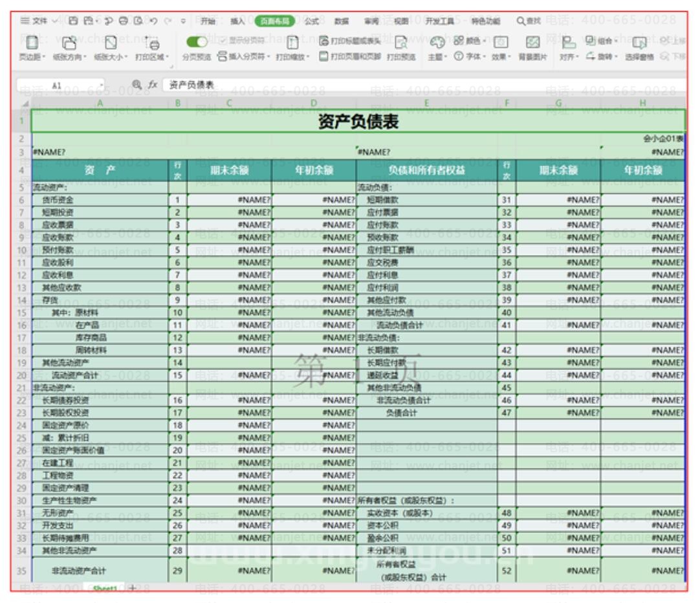Click the Print icon in quick toolbar
The width and height of the screenshot is (700, 603).
pyautogui.click(x=124, y=21)
